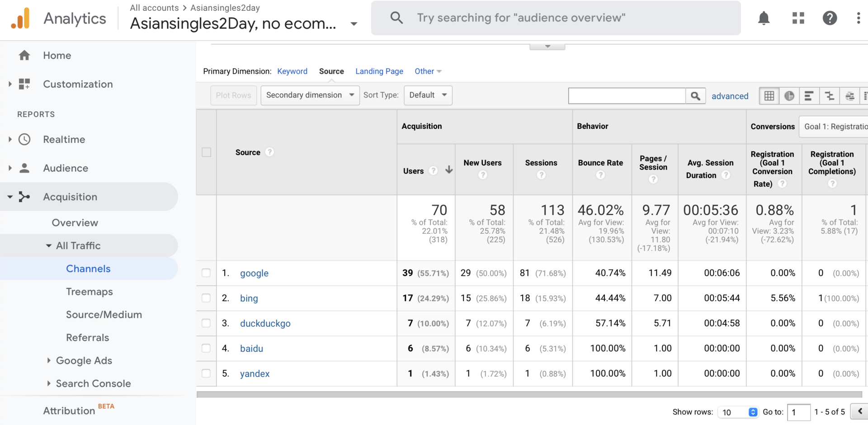Open the Acquisition Overview report

point(75,222)
